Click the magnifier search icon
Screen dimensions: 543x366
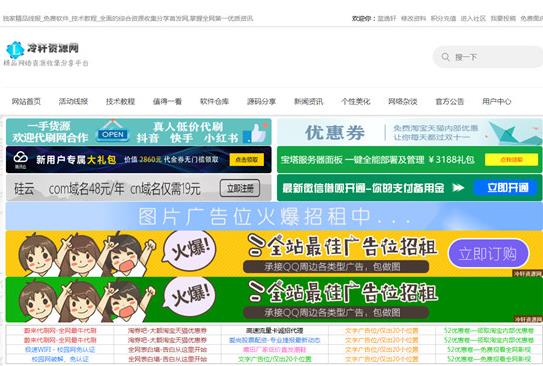[446, 57]
